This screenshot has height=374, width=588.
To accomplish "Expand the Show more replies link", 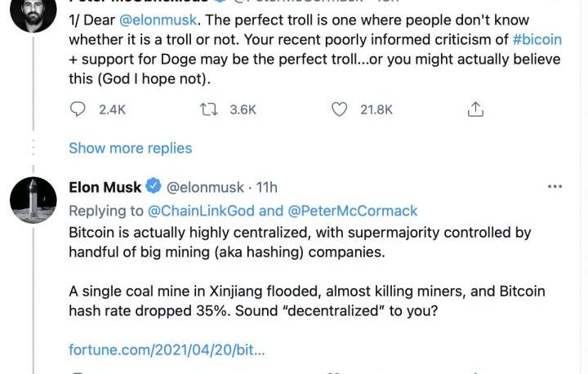I will (130, 148).
